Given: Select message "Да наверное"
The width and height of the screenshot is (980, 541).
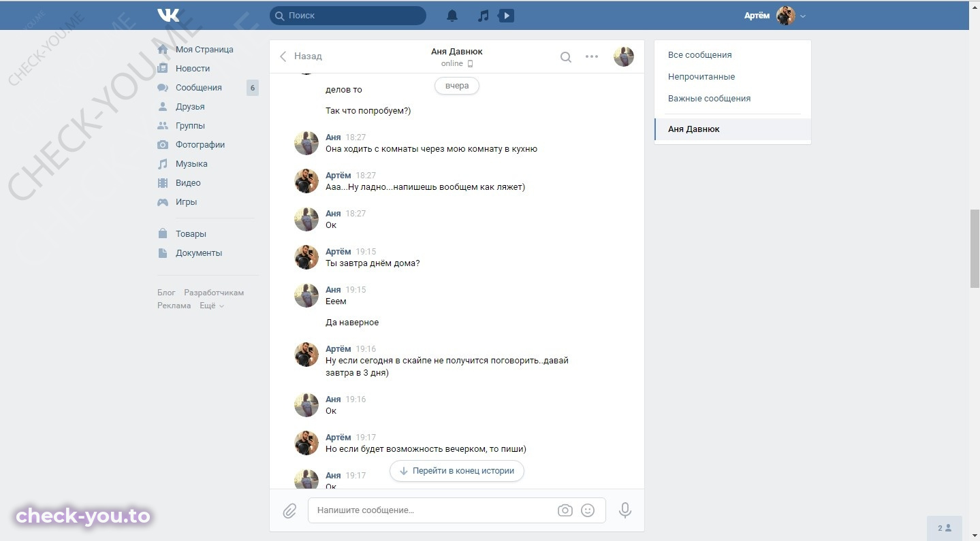Looking at the screenshot, I should coord(352,323).
